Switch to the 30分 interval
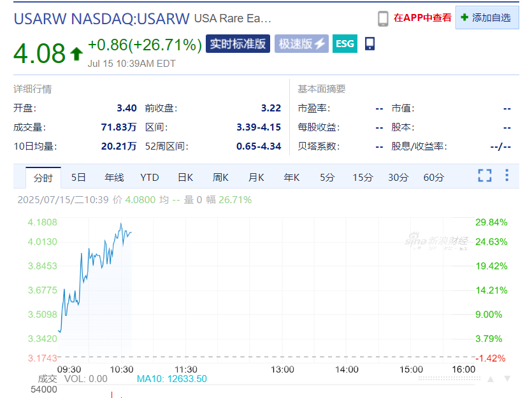Viewport: 532px width, 398px height. [398, 177]
